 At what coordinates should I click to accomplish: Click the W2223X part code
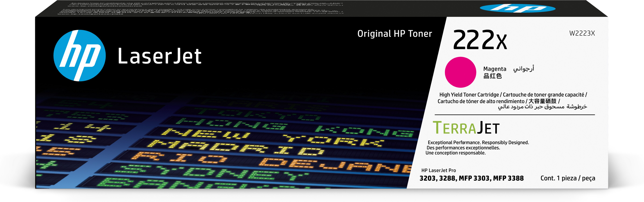coord(582,33)
